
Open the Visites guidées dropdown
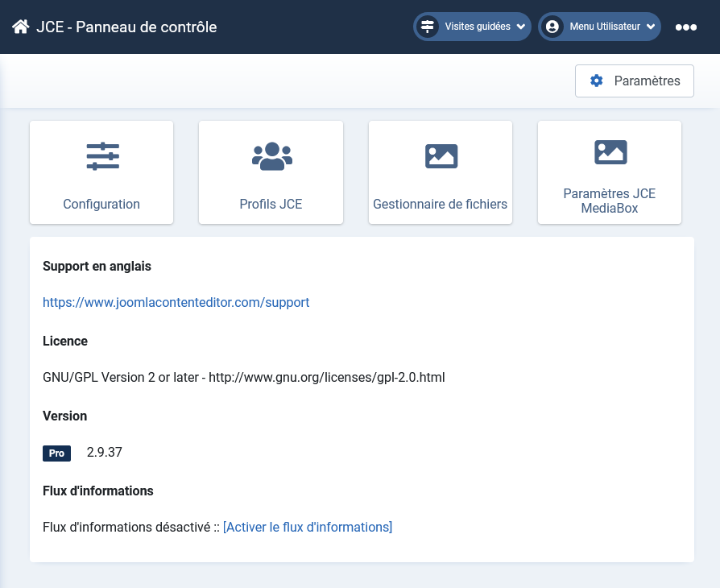[472, 27]
